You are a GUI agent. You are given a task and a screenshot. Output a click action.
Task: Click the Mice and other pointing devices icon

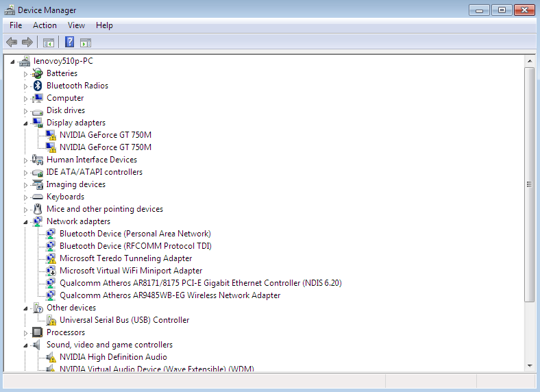pyautogui.click(x=38, y=209)
